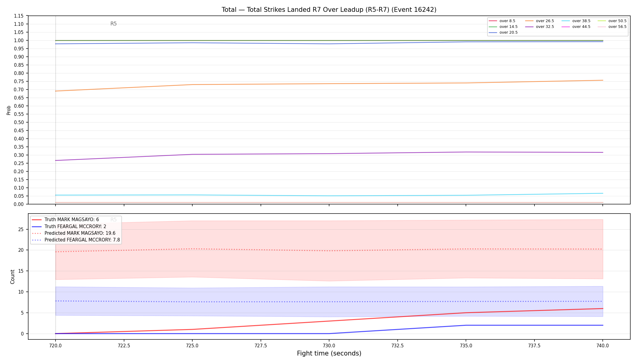Click the 'over 44.5' legend entry
This screenshot has height=364, width=637.
click(x=576, y=27)
